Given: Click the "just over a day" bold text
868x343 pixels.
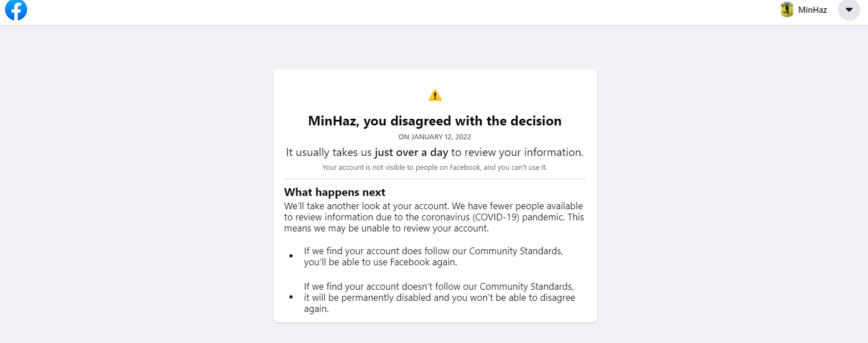Looking at the screenshot, I should 411,152.
